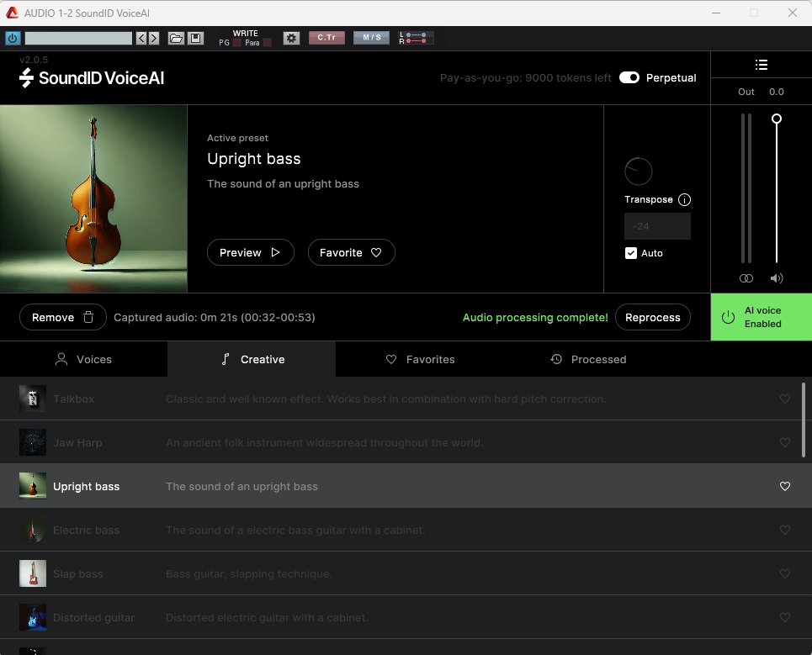The width and height of the screenshot is (812, 655).
Task: Toggle the PG automation checkbox
Action: 236,42
